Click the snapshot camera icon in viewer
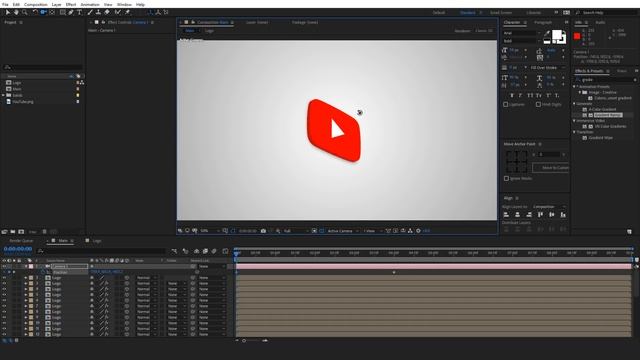Image resolution: width=640 pixels, height=360 pixels. point(263,231)
